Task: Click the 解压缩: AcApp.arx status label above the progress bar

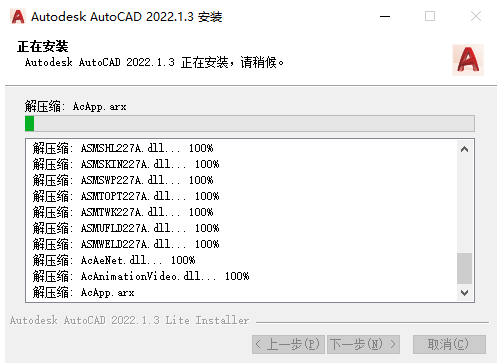Action: coord(75,107)
